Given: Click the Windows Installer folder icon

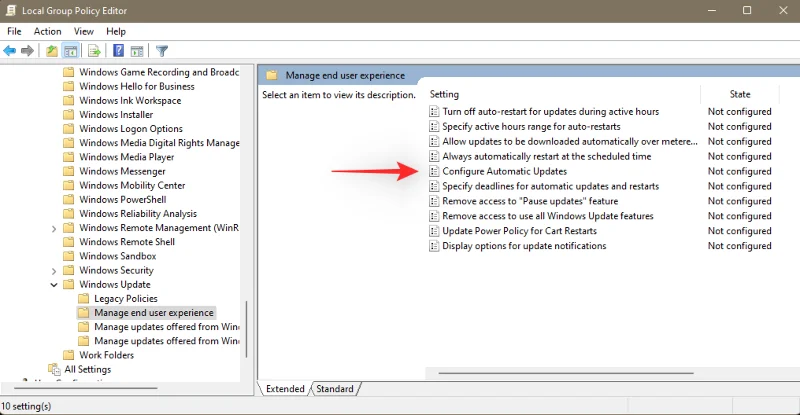Looking at the screenshot, I should click(x=68, y=115).
